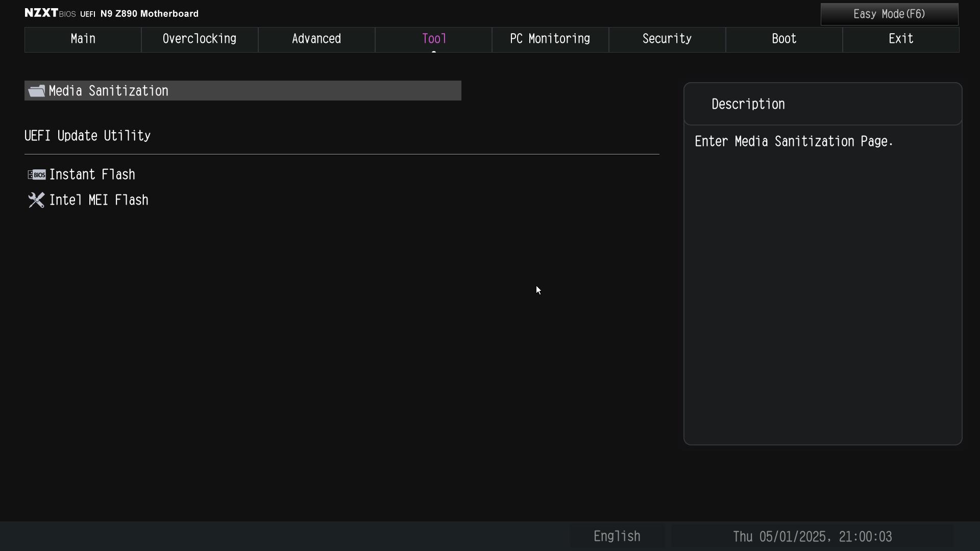The width and height of the screenshot is (980, 551).
Task: Open the Boot tab
Action: point(784,39)
